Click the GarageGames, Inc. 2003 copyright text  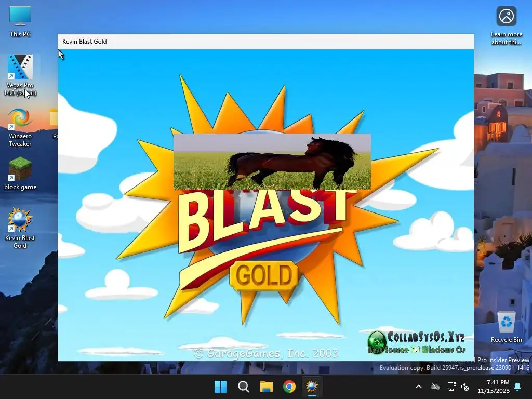[x=266, y=353]
